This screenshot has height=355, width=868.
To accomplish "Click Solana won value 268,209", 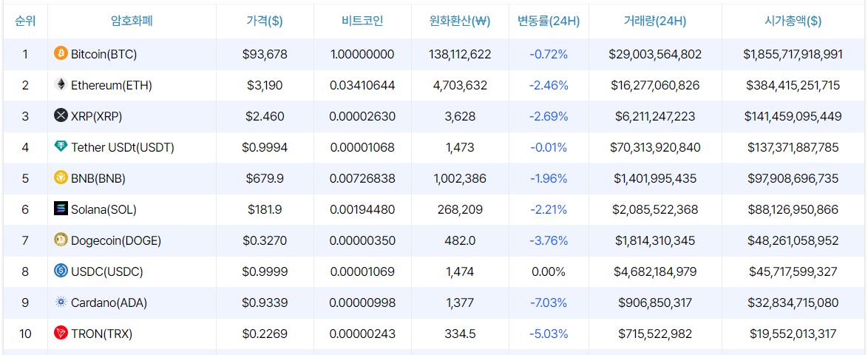I will coord(459,209).
